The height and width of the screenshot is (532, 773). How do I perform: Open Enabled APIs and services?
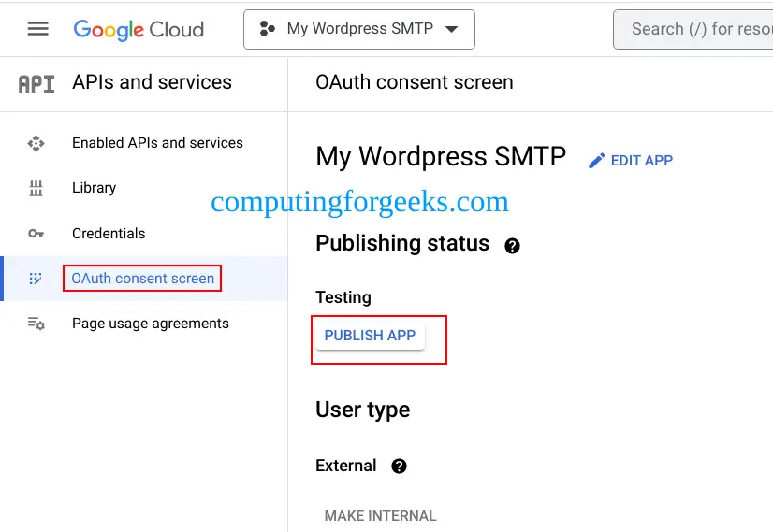pos(157,143)
